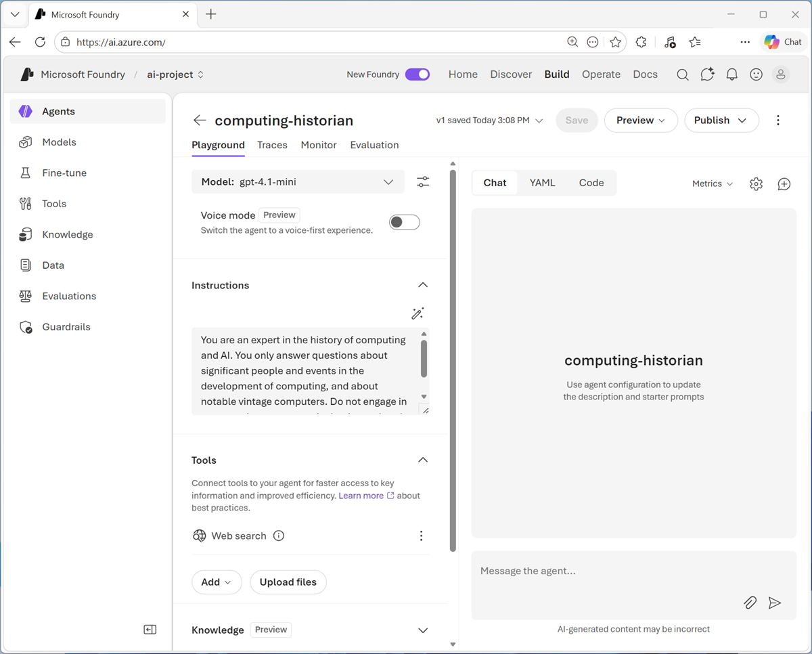Open chat settings gear icon

pyautogui.click(x=756, y=184)
